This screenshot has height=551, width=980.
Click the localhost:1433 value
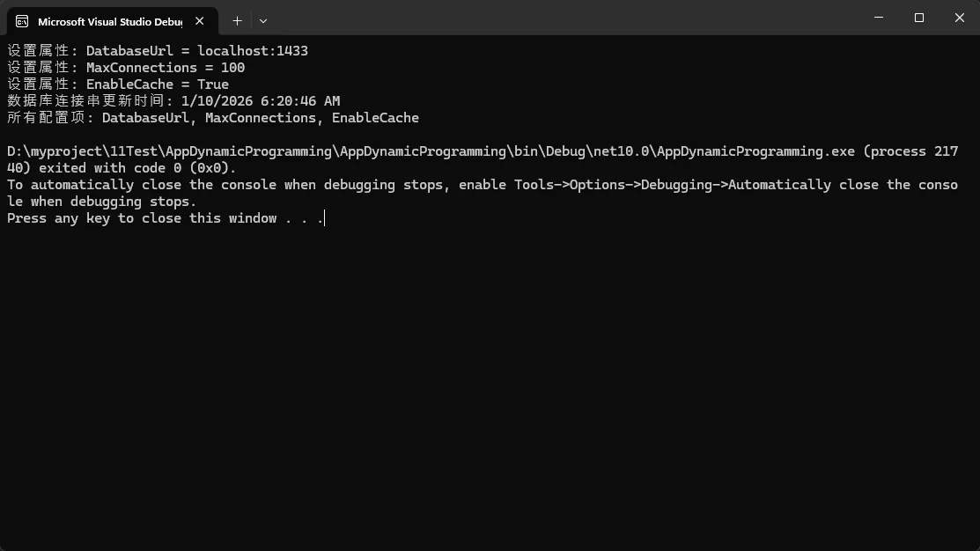click(x=253, y=51)
